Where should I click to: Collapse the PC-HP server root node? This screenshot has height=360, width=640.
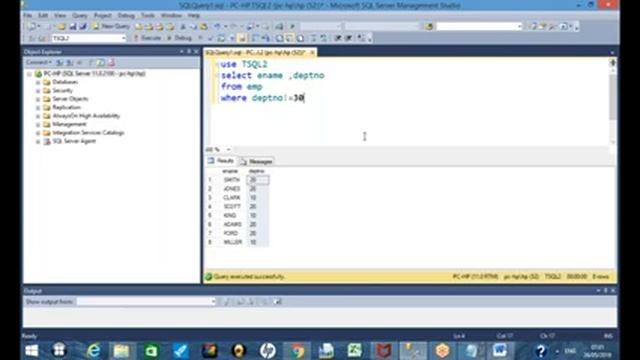coord(29,74)
